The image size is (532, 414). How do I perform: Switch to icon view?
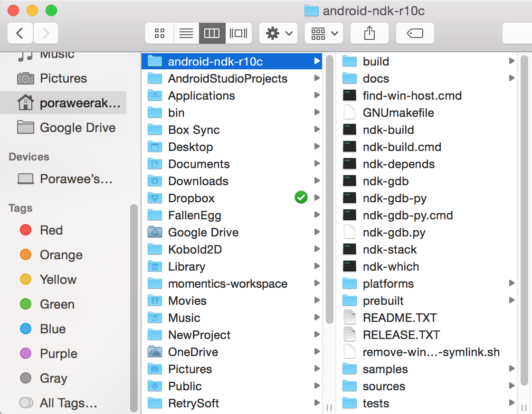[x=160, y=33]
